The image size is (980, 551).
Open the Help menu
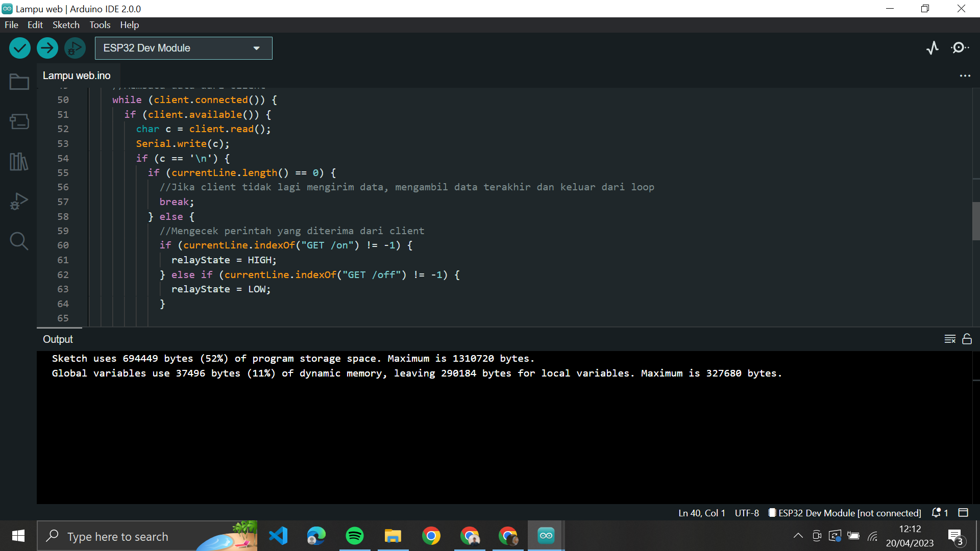click(129, 25)
